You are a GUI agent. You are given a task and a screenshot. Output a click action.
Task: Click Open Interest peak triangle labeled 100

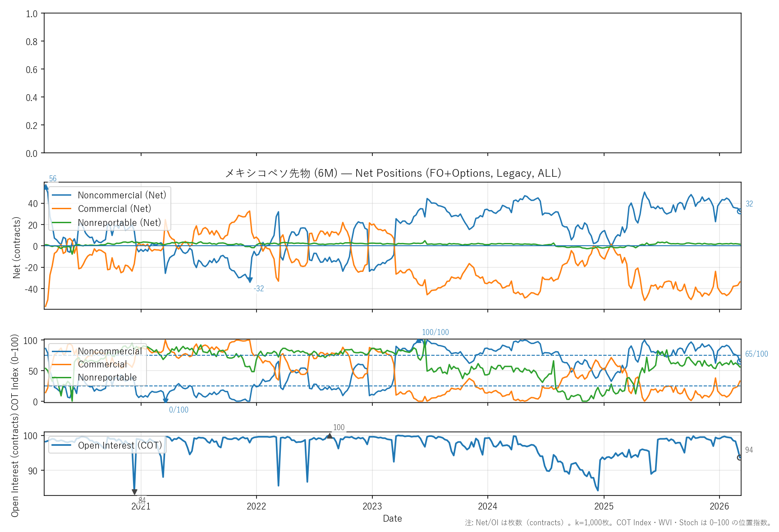pyautogui.click(x=330, y=436)
